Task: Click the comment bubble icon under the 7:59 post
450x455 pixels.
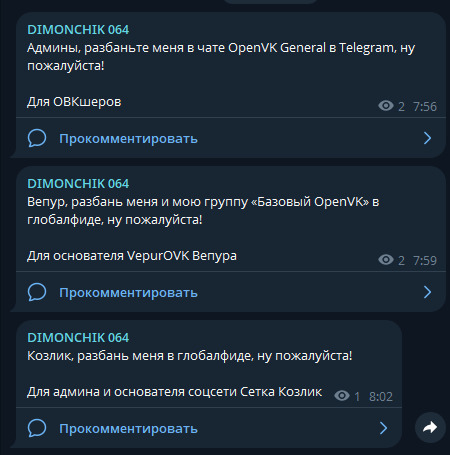Action: tap(37, 292)
